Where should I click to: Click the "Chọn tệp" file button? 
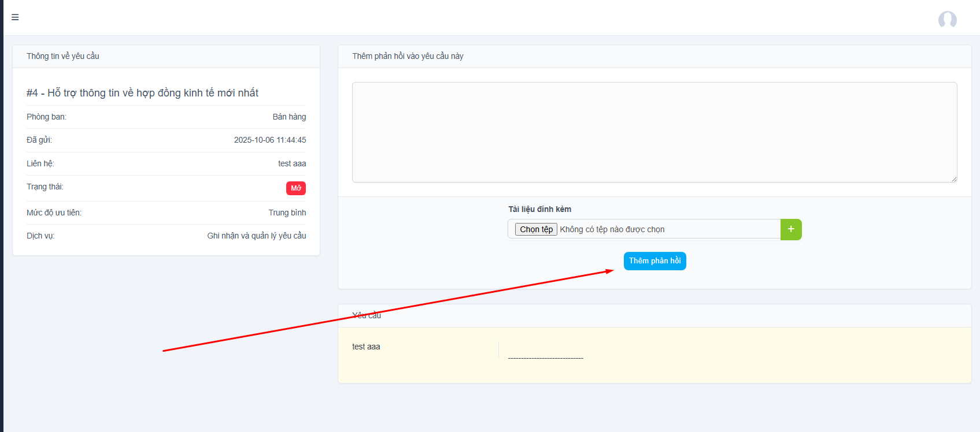pos(536,229)
